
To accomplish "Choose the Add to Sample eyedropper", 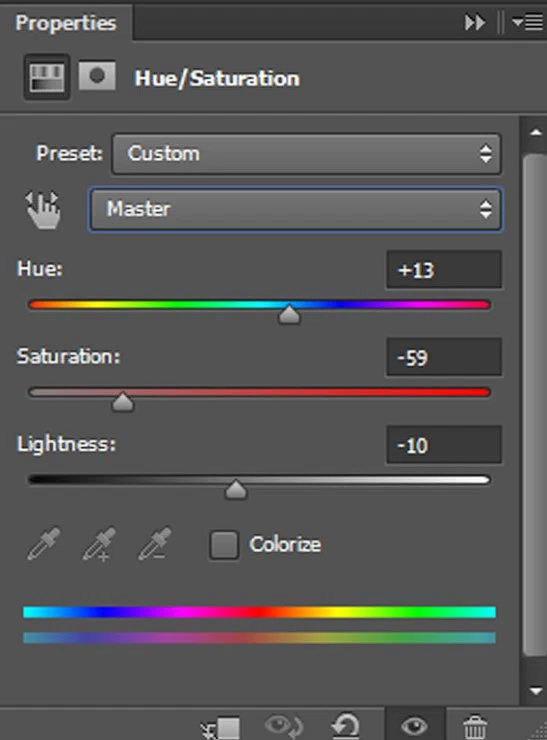I will tap(99, 544).
